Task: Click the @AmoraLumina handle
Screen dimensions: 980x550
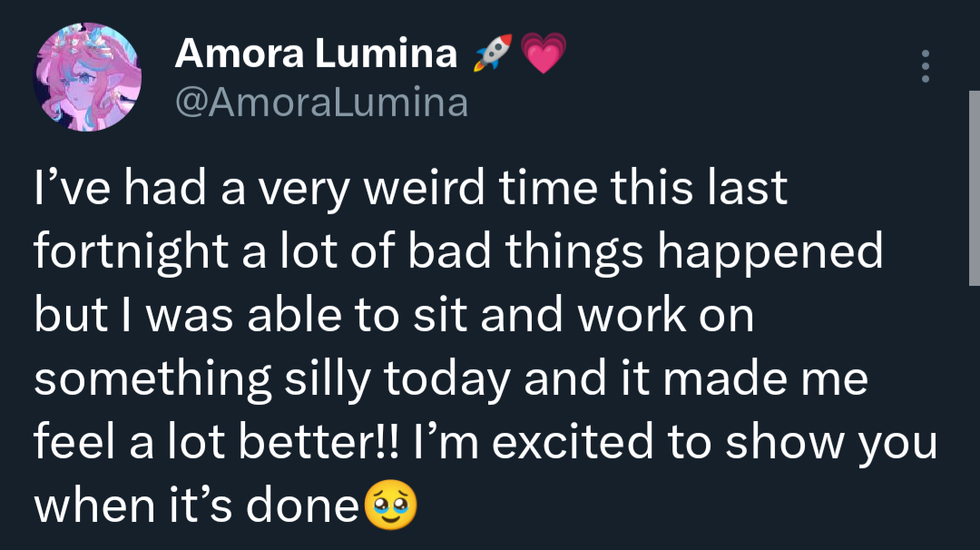Action: 321,103
